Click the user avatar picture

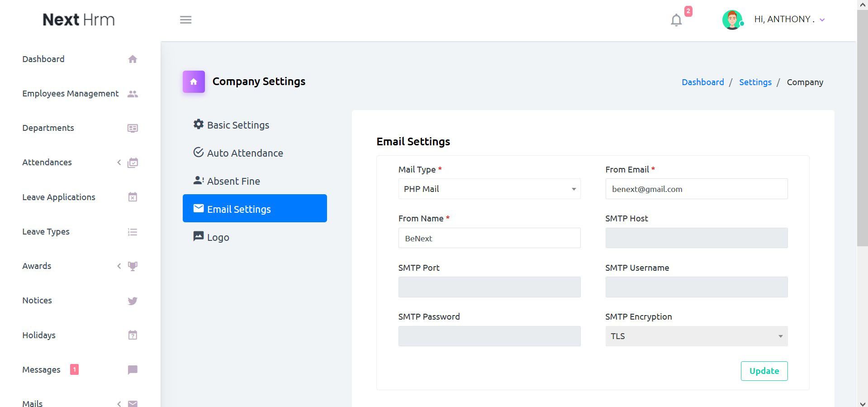(732, 20)
